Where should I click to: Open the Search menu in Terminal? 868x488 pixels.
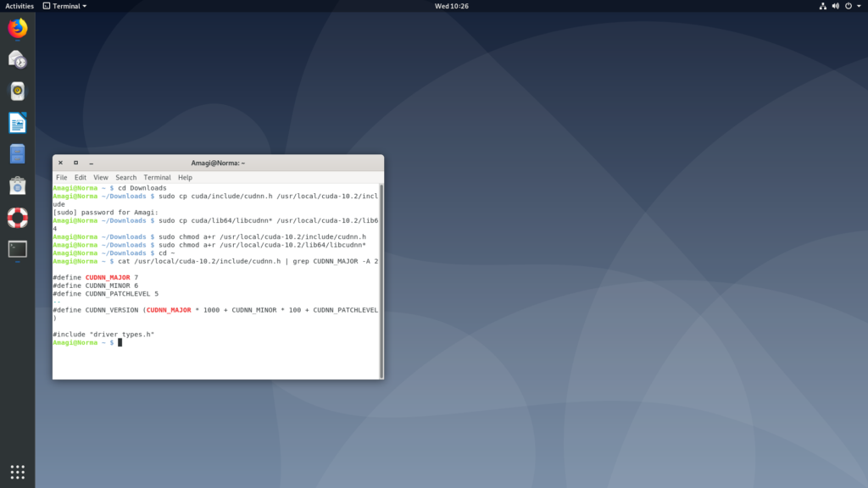125,178
